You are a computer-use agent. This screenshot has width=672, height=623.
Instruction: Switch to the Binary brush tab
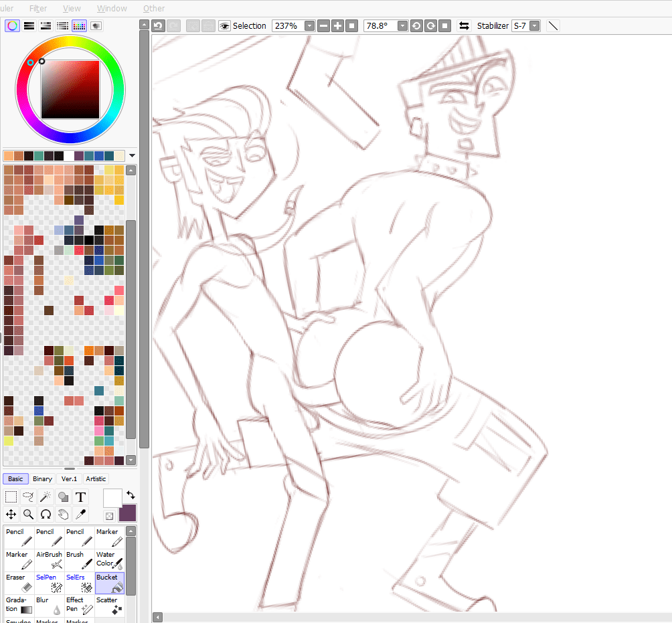[42, 478]
